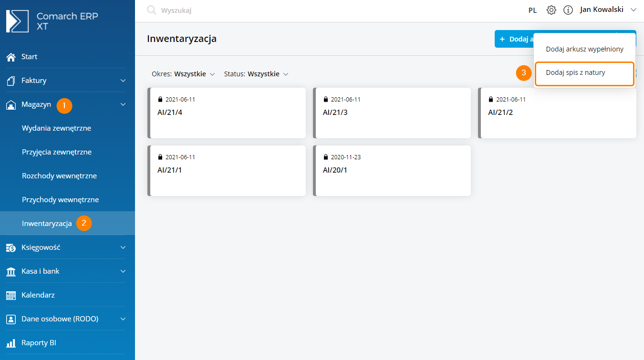Screen dimensions: 644x360
Task: Click the Magazyn warehouse icon
Action: click(x=11, y=105)
